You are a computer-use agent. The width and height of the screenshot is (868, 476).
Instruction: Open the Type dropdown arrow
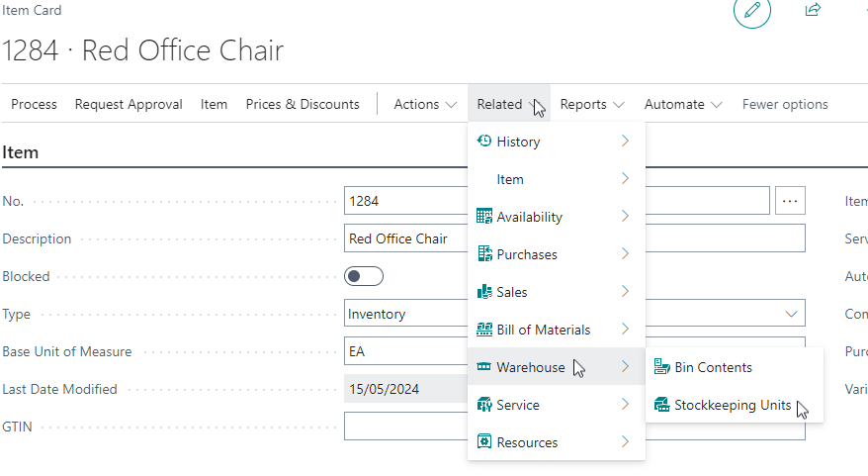click(791, 314)
